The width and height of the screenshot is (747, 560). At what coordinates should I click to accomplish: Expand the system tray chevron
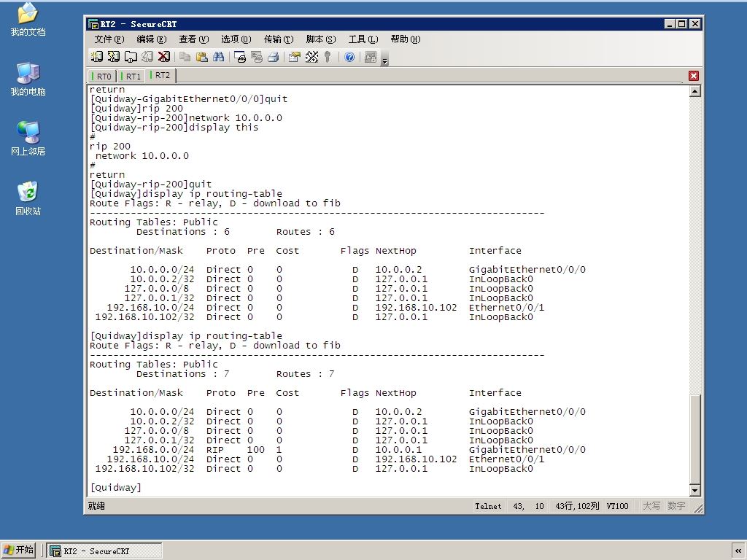[x=738, y=551]
